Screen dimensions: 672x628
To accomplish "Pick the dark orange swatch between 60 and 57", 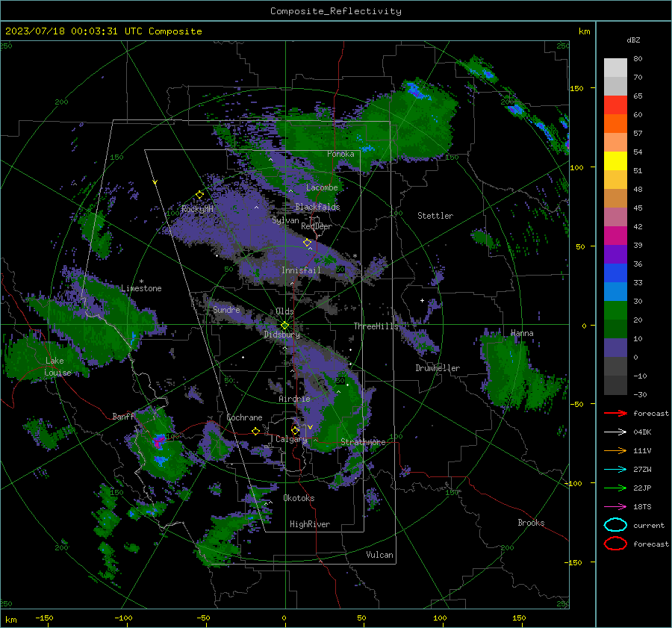I will [615, 123].
